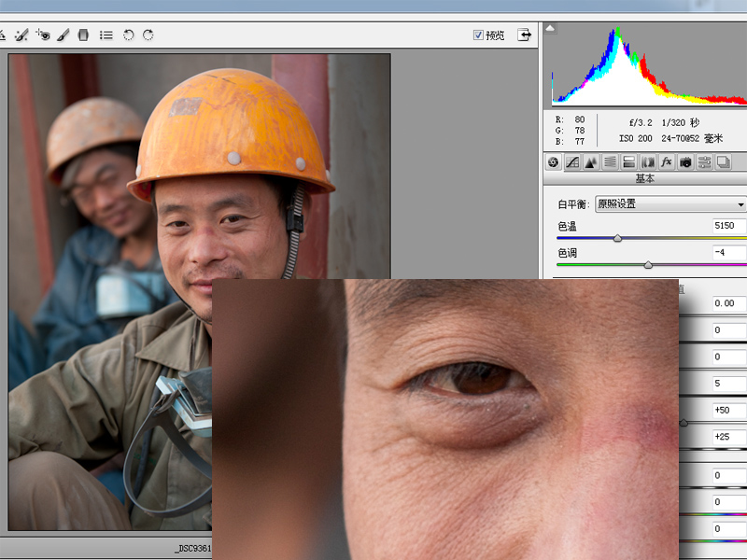Screen dimensions: 747x560
Task: Select the Adjustment Brush tool
Action: [63, 35]
